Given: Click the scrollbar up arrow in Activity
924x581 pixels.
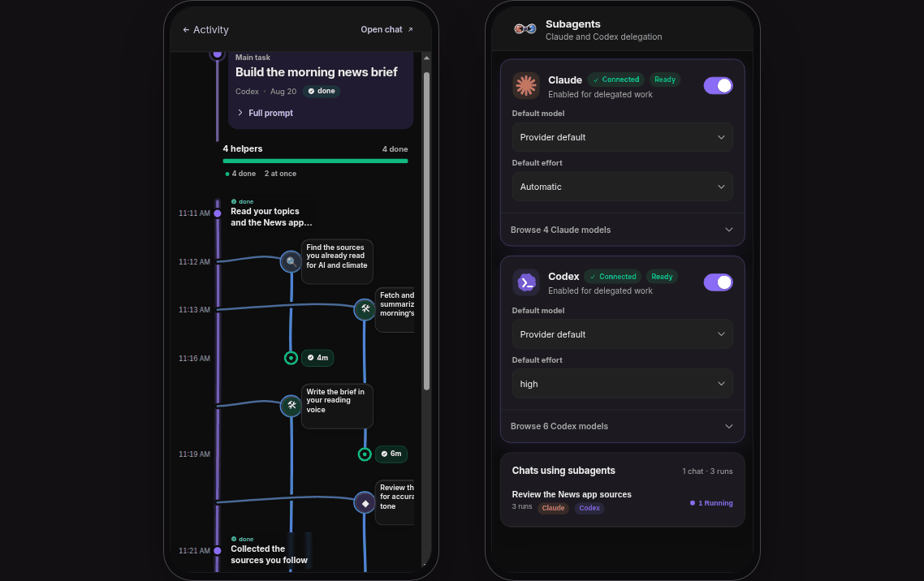Looking at the screenshot, I should (426, 58).
